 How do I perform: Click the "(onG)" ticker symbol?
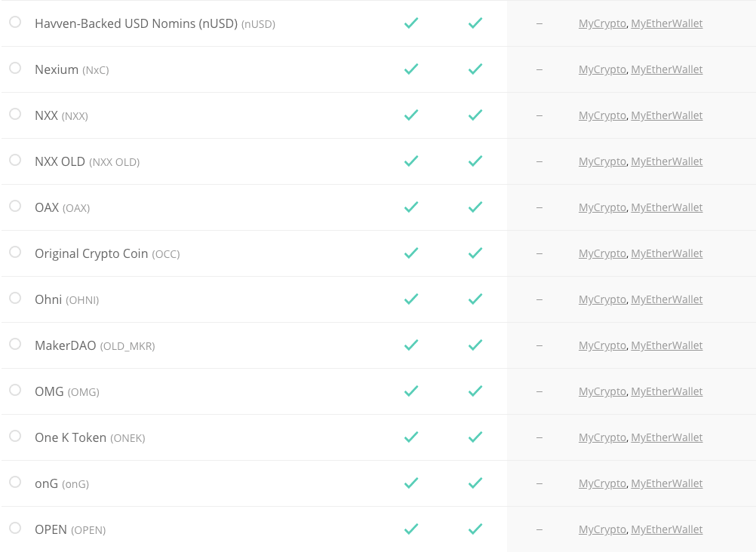coord(75,484)
